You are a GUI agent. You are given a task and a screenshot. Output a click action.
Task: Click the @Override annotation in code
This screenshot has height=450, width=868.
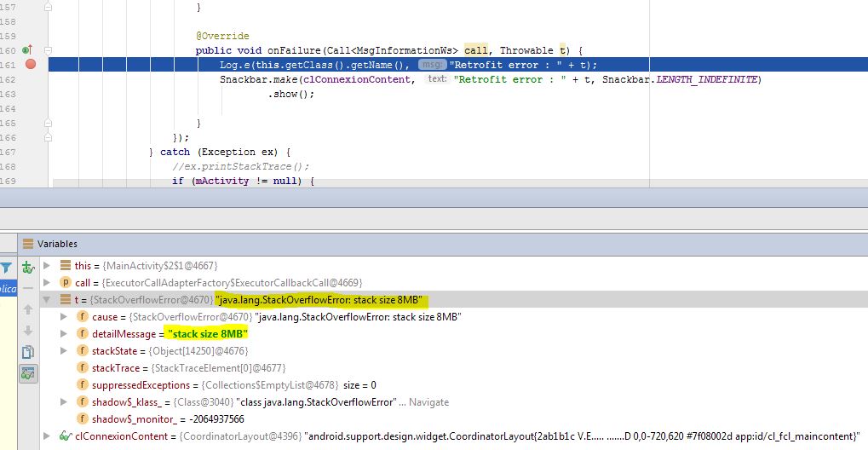pos(222,36)
